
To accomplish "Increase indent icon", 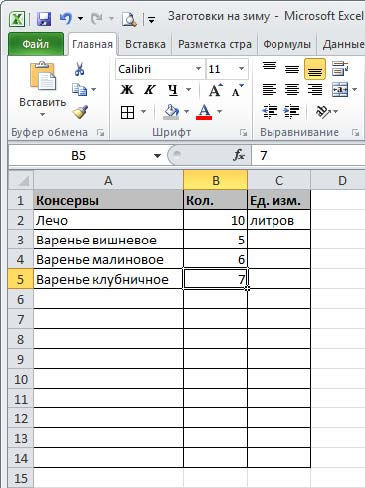I will click(x=291, y=112).
